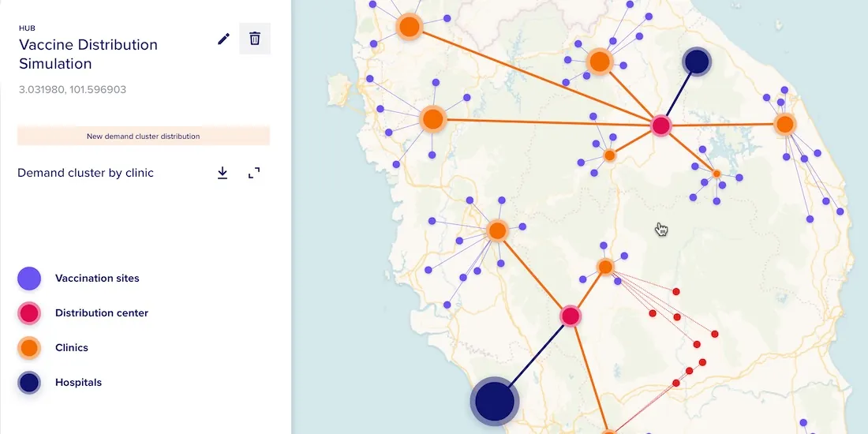Expand demand cluster chart to fullscreen
Screen dimensions: 868x434
click(254, 173)
